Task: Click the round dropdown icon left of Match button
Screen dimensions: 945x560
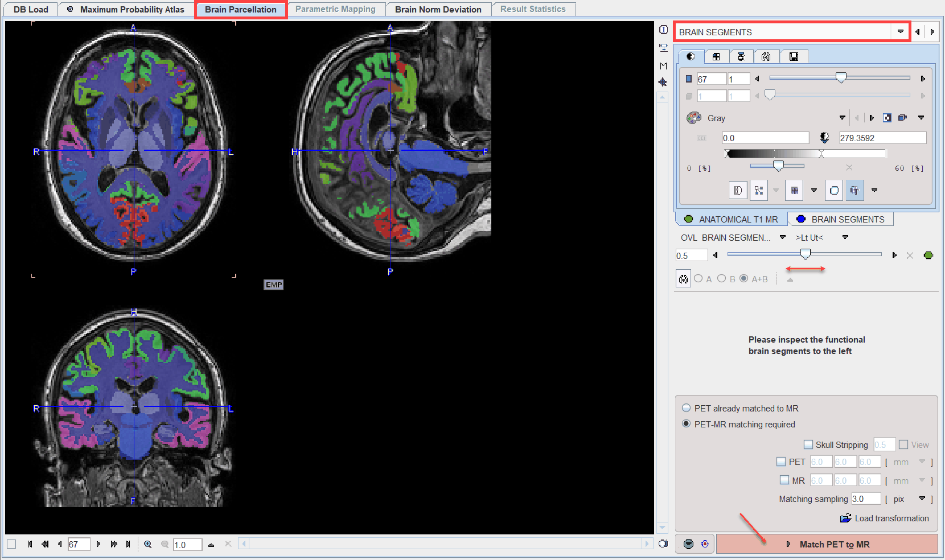Action: click(689, 544)
